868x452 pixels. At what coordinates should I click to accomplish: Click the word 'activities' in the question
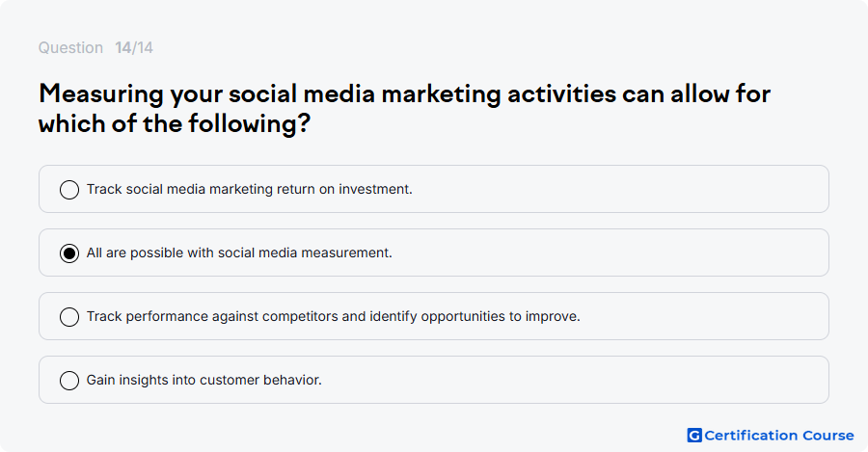562,93
